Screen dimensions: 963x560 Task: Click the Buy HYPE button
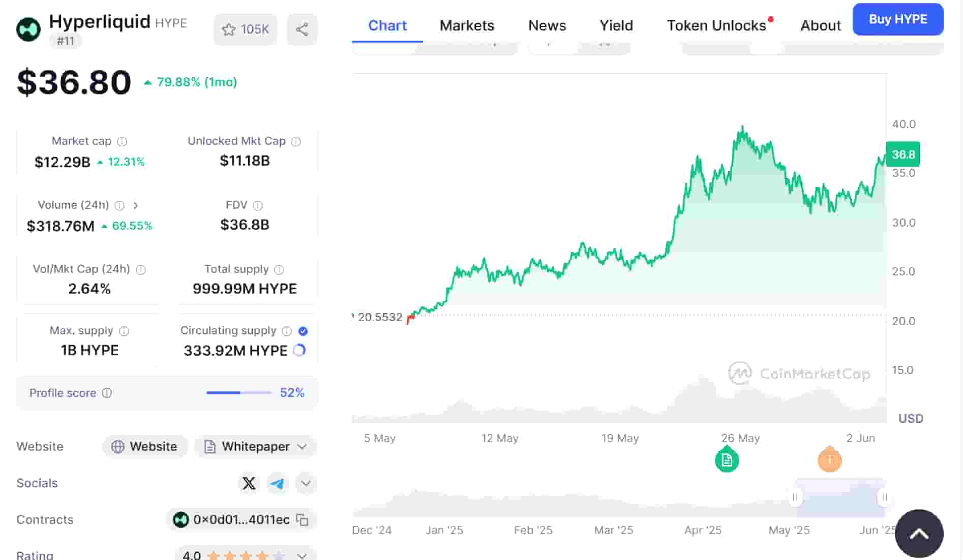897,19
